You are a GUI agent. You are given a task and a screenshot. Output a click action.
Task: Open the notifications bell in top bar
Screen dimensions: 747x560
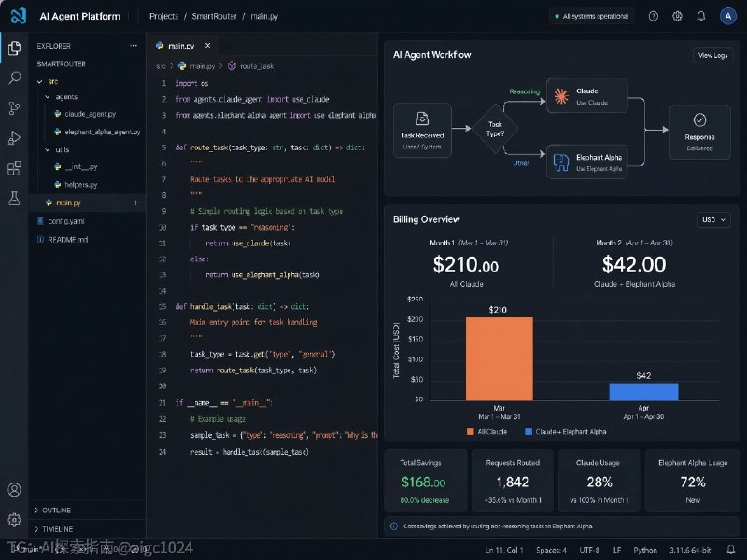[701, 16]
